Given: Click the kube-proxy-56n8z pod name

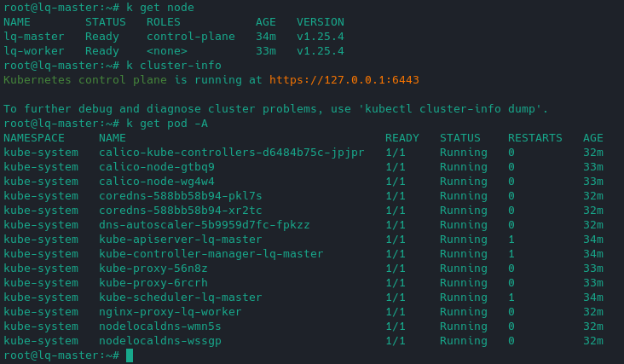Looking at the screenshot, I should pos(153,269).
